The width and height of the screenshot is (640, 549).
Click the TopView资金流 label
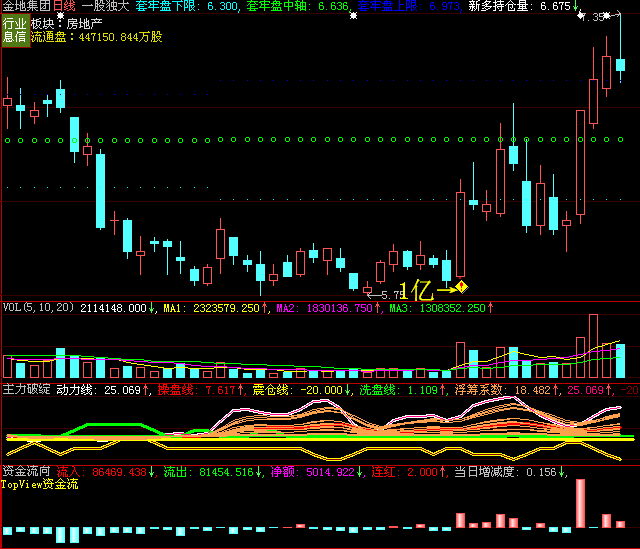click(x=44, y=484)
